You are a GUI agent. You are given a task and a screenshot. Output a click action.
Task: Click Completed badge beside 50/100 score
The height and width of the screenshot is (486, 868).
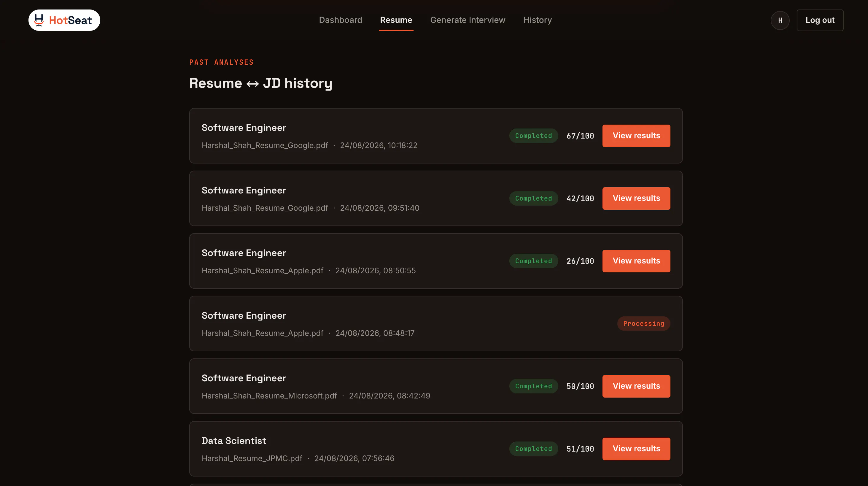point(533,386)
